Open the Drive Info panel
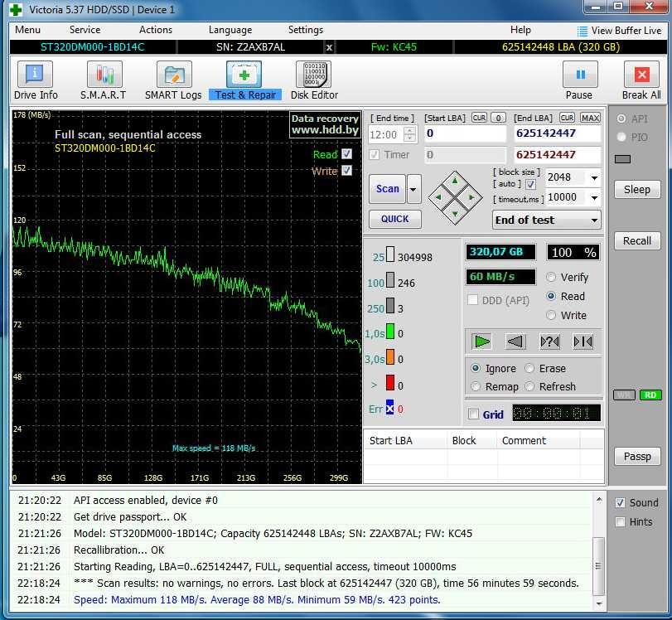This screenshot has height=620, width=672. tap(35, 80)
